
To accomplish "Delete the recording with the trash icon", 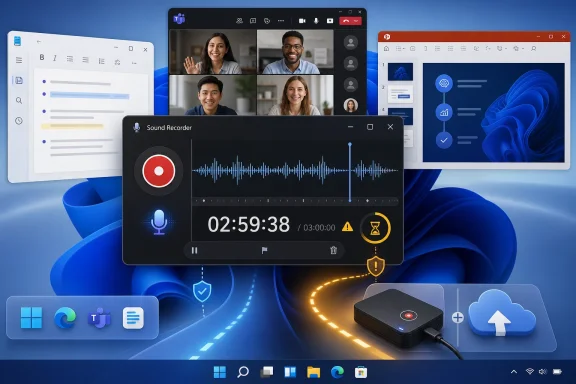I will 333,251.
